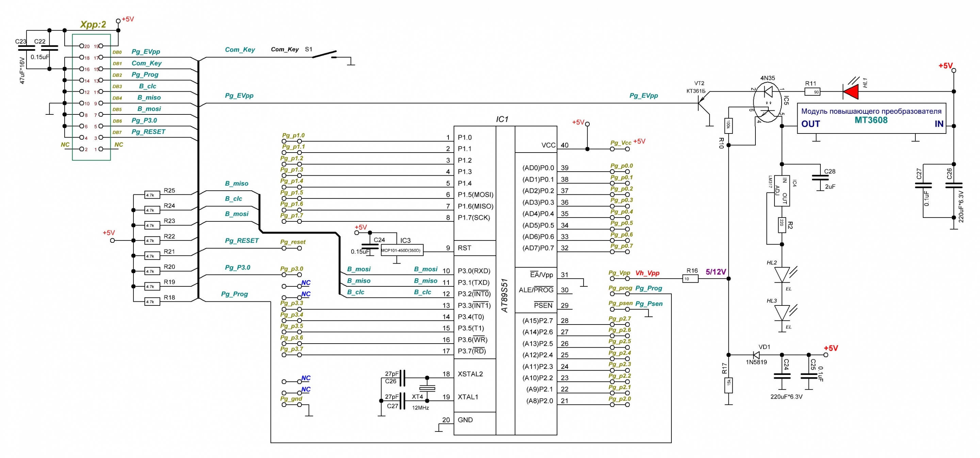Select the AT89S51 chip name
Viewport: 980px width, 458px height.
pyautogui.click(x=505, y=296)
